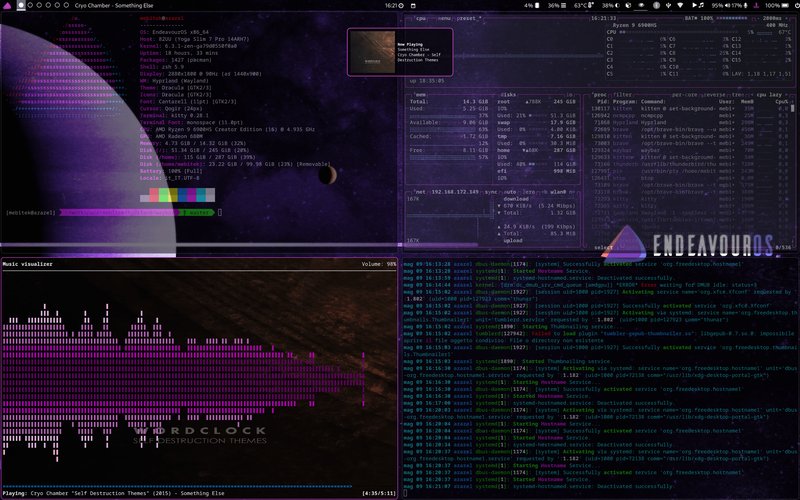Image resolution: width=800 pixels, height=500 pixels.
Task: Toggle the btop mem box label
Action: [x=420, y=95]
